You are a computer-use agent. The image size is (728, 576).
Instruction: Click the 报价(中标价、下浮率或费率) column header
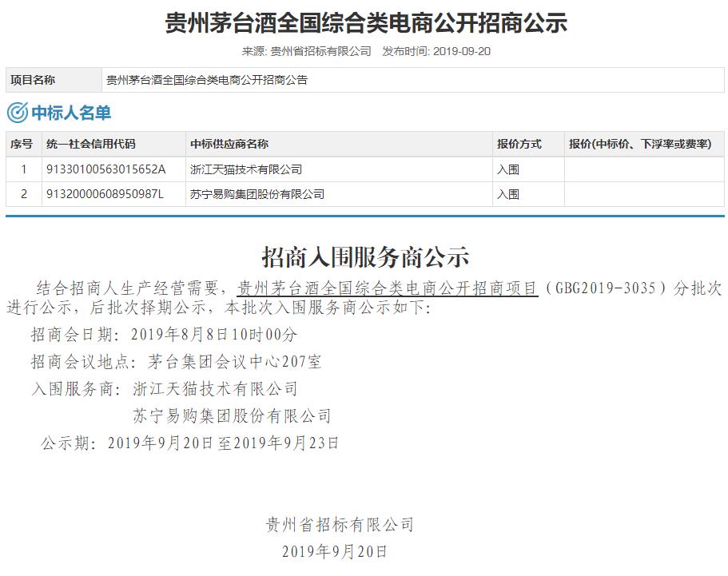[644, 144]
